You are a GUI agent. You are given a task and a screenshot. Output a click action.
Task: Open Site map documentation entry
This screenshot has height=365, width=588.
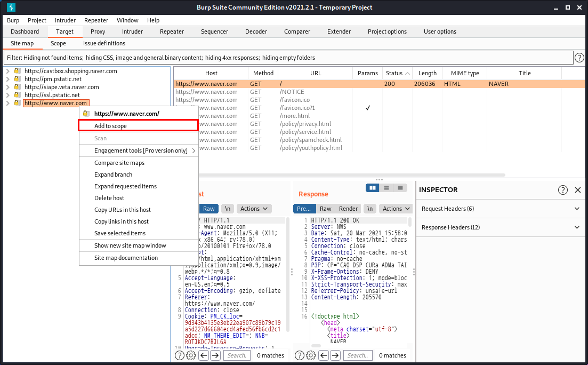tap(139, 258)
